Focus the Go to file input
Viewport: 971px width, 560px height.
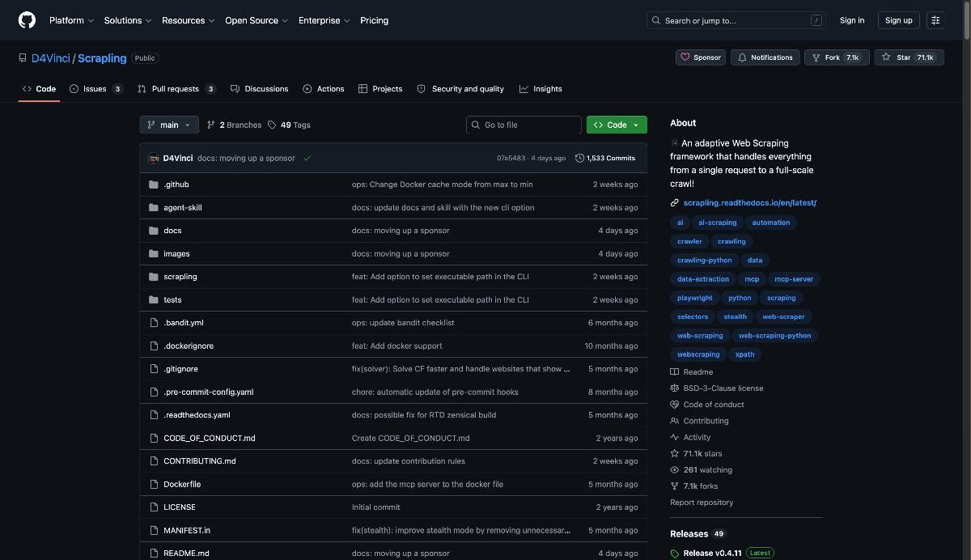524,125
